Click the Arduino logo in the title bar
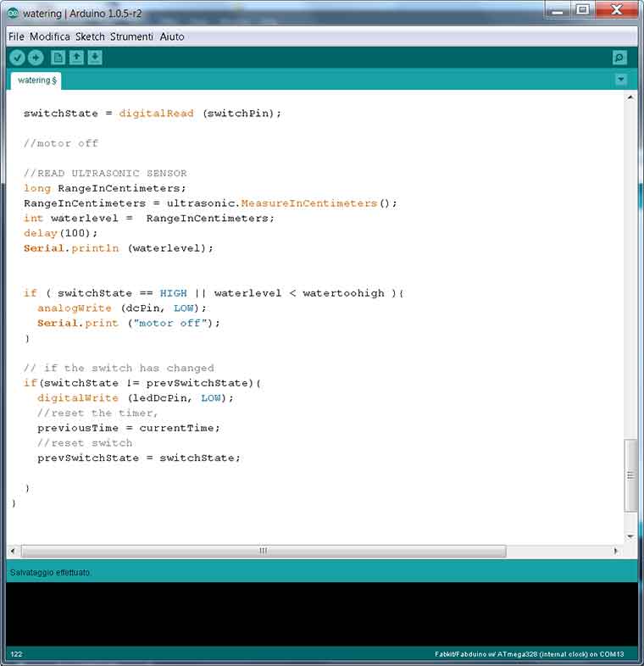This screenshot has height=666, width=644. (x=13, y=14)
